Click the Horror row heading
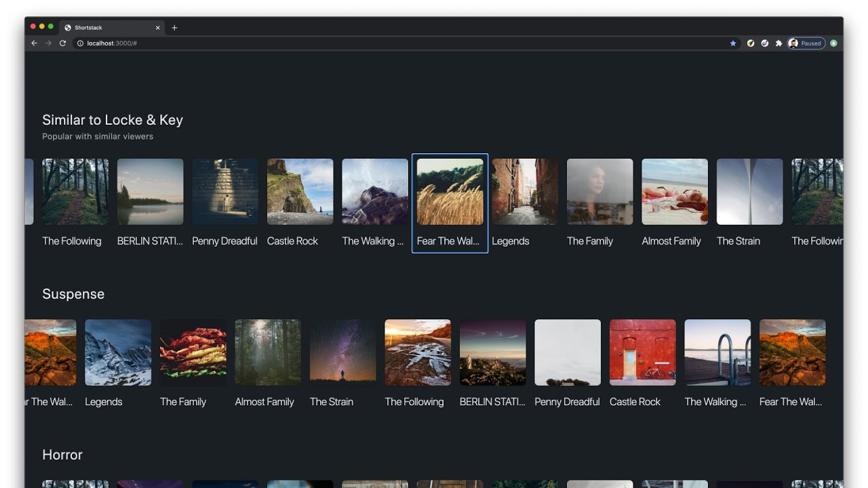This screenshot has width=868, height=488. pos(62,455)
